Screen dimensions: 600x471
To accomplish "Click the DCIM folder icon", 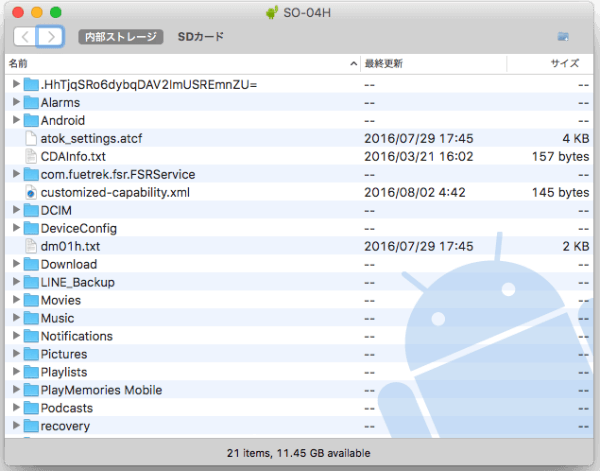I will (x=31, y=210).
